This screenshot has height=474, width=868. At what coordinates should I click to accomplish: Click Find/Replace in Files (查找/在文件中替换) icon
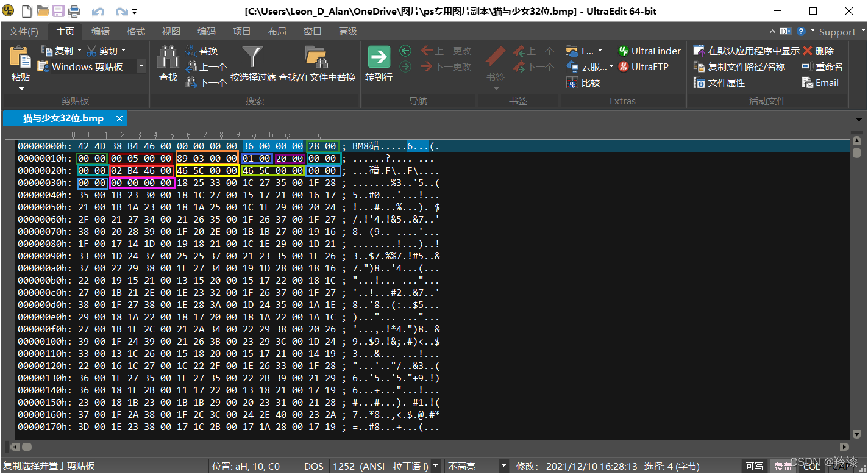tap(316, 57)
